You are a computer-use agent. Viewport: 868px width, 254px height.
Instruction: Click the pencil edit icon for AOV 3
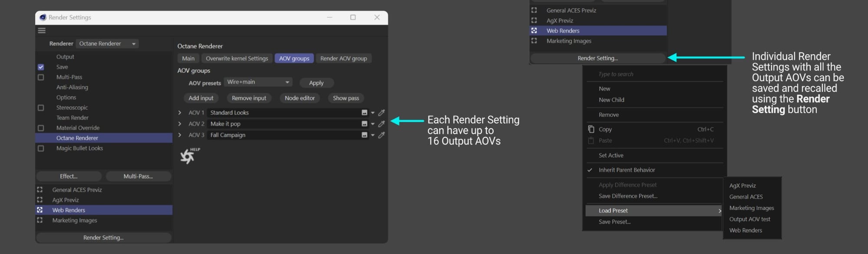pyautogui.click(x=381, y=135)
